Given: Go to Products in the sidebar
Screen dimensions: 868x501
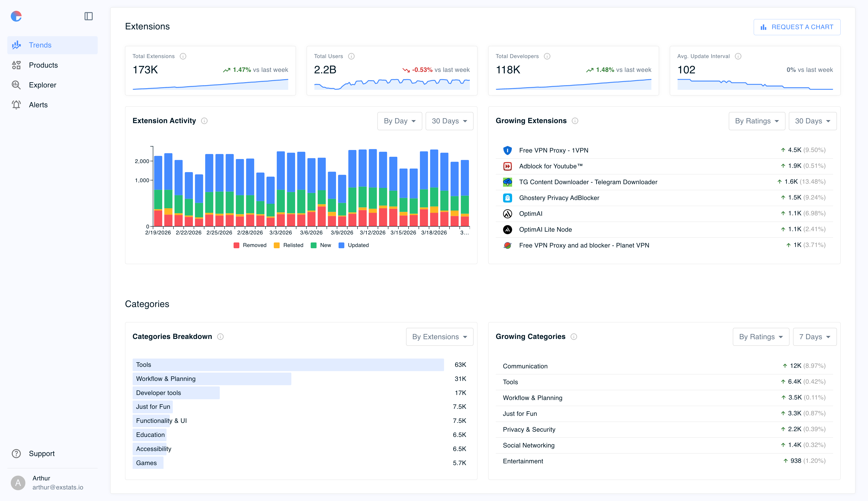Looking at the screenshot, I should click(43, 65).
